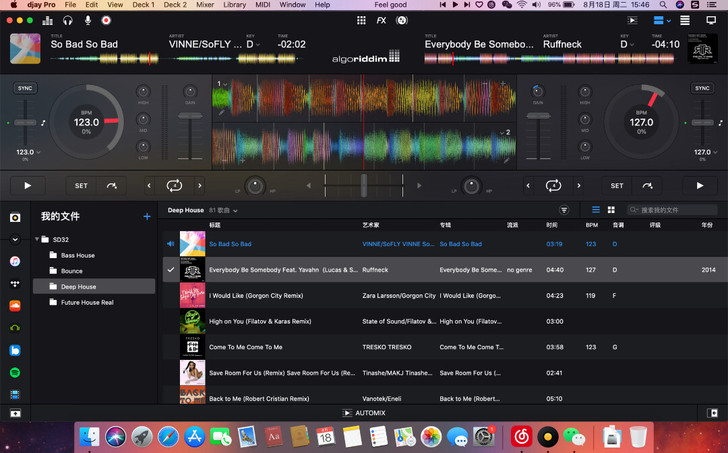Click deck 1 volume fader
Viewport: 728px width, 453px height.
coord(190,116)
